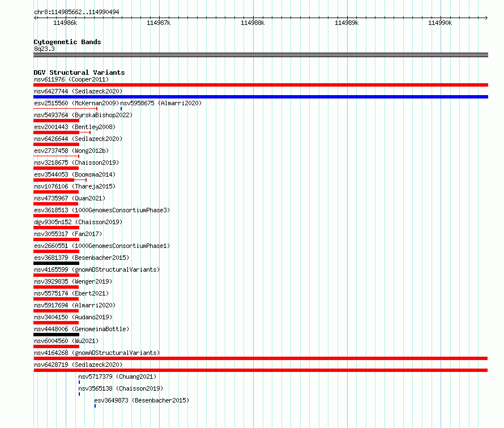The width and height of the screenshot is (504, 428).
Task: Select the red nsv611976 variant bar
Action: tap(260, 85)
